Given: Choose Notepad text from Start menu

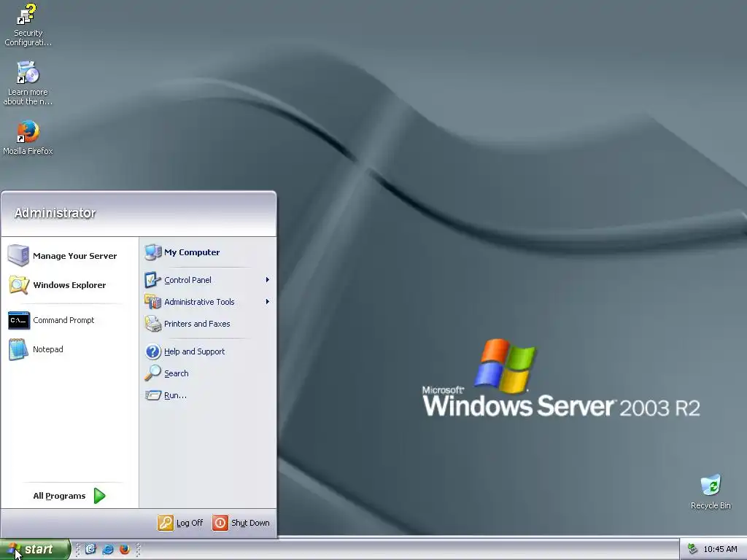Looking at the screenshot, I should [x=47, y=349].
